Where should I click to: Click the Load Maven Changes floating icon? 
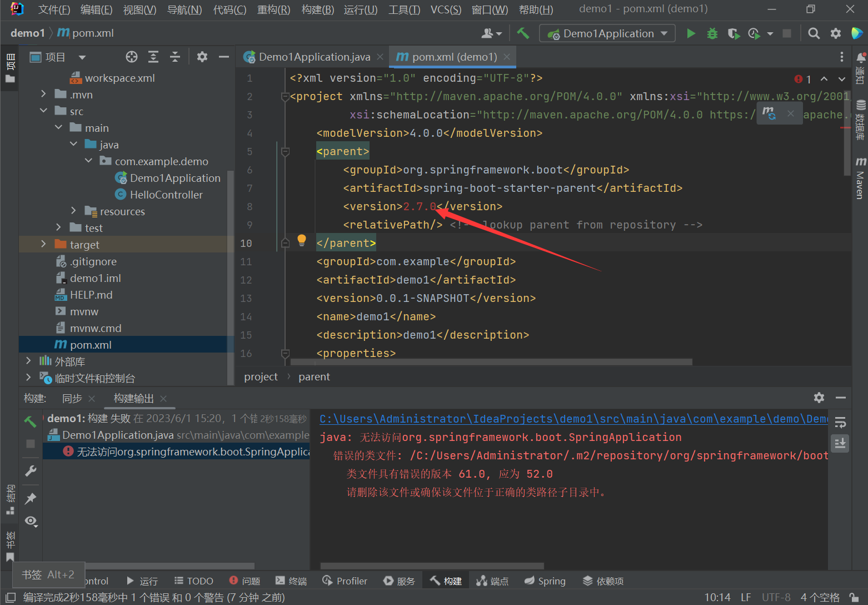pos(769,114)
